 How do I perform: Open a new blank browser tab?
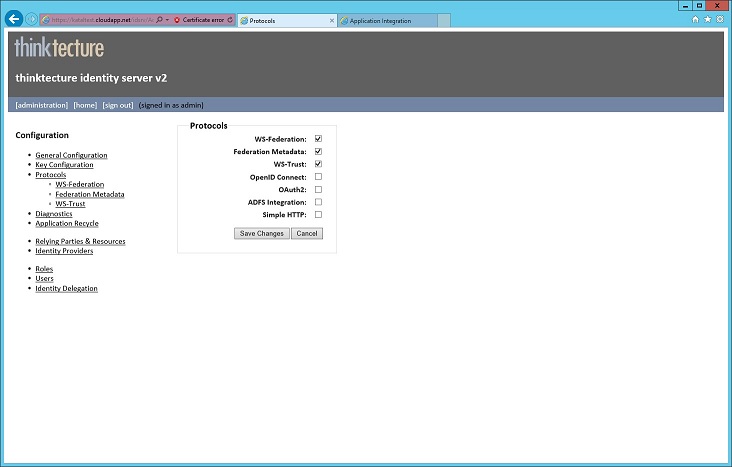coord(444,21)
